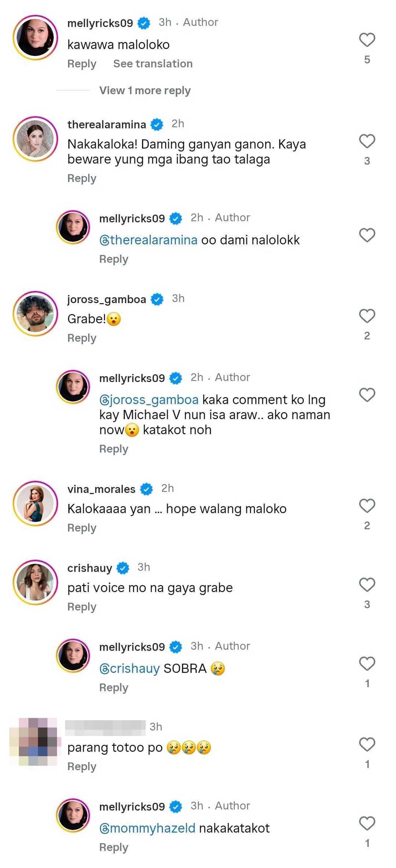Toggle like on 'katakot noh' reply
The image size is (396, 868).
coord(367,395)
